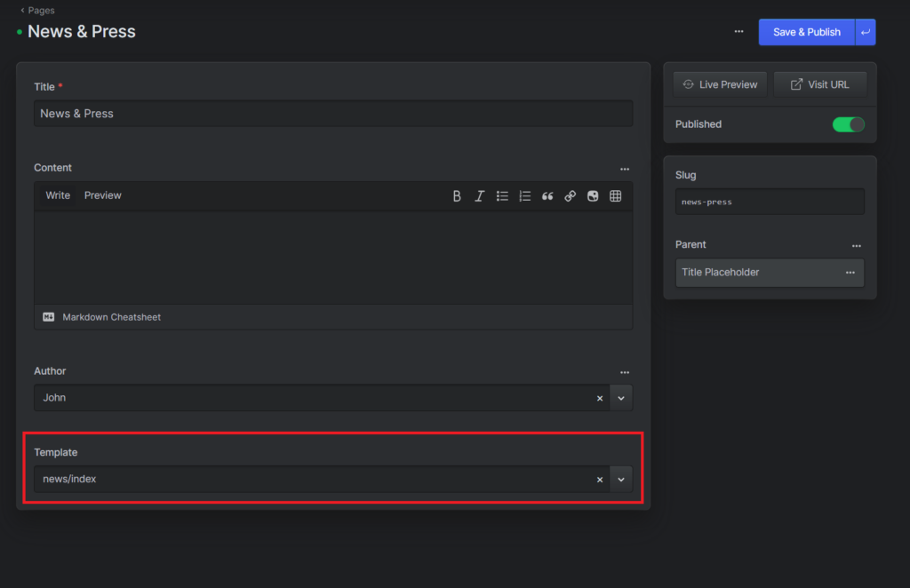Open Live Preview
910x588 pixels.
click(720, 84)
